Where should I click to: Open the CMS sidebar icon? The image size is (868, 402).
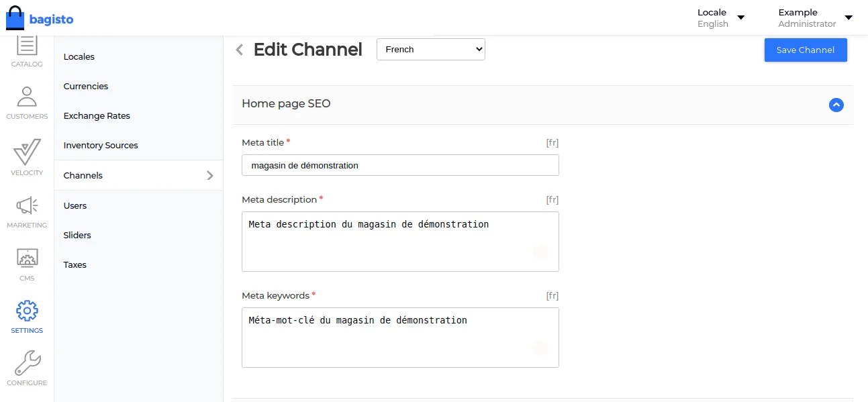click(x=27, y=258)
